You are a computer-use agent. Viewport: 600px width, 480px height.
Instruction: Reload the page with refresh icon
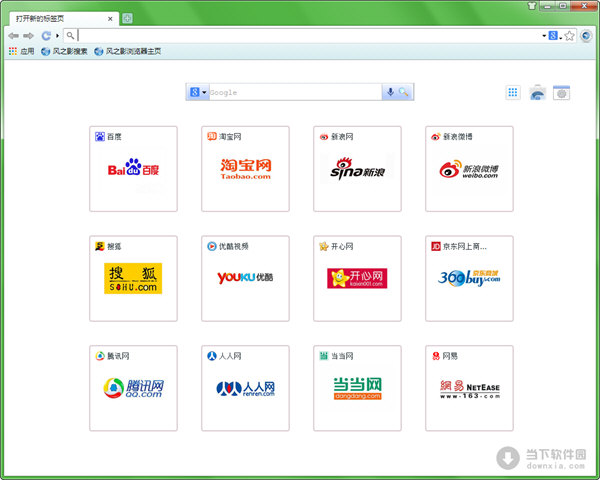(x=46, y=36)
